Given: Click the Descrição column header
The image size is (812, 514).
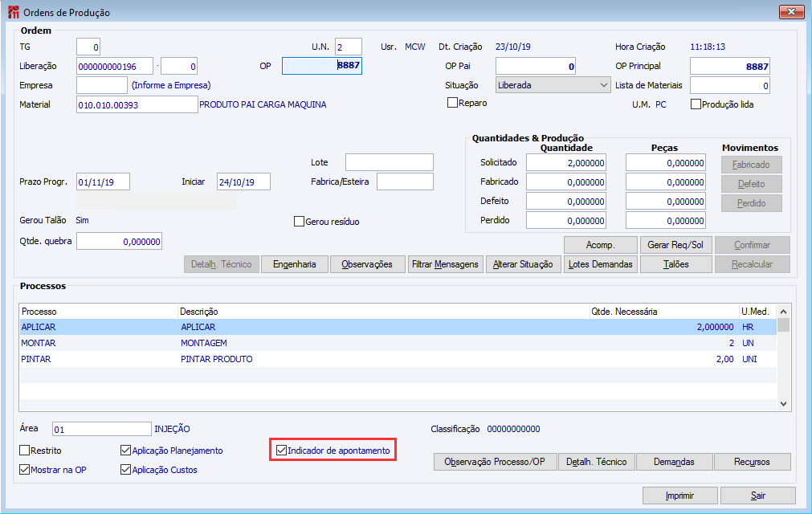Looking at the screenshot, I should coord(384,312).
